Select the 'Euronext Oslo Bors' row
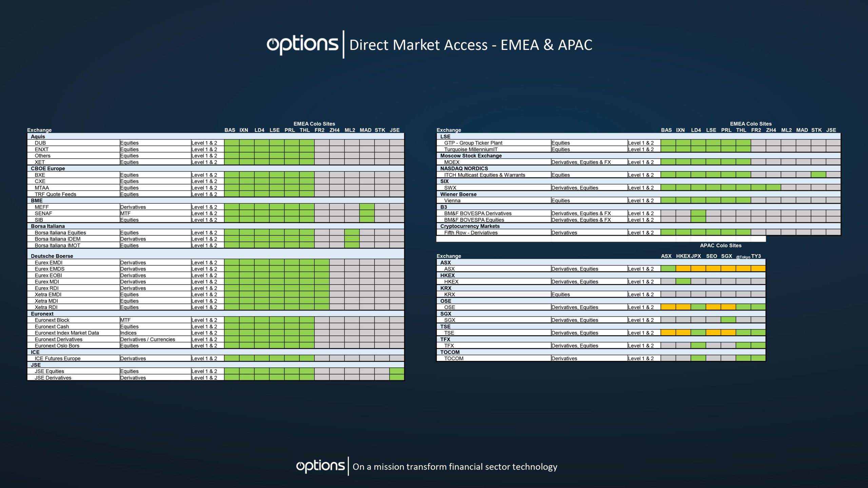The height and width of the screenshot is (488, 868). click(216, 346)
